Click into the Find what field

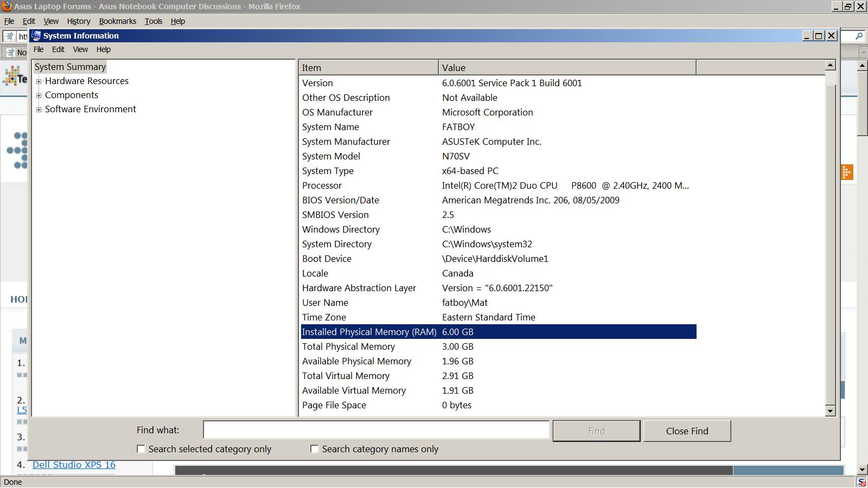pyautogui.click(x=376, y=430)
